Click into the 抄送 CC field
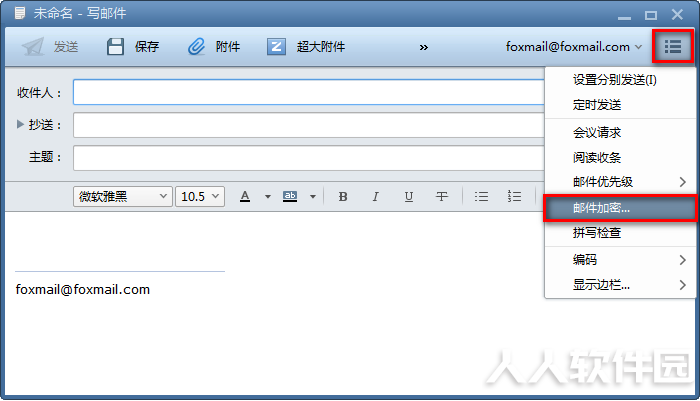Screen dimensions: 700x401 pos(309,125)
